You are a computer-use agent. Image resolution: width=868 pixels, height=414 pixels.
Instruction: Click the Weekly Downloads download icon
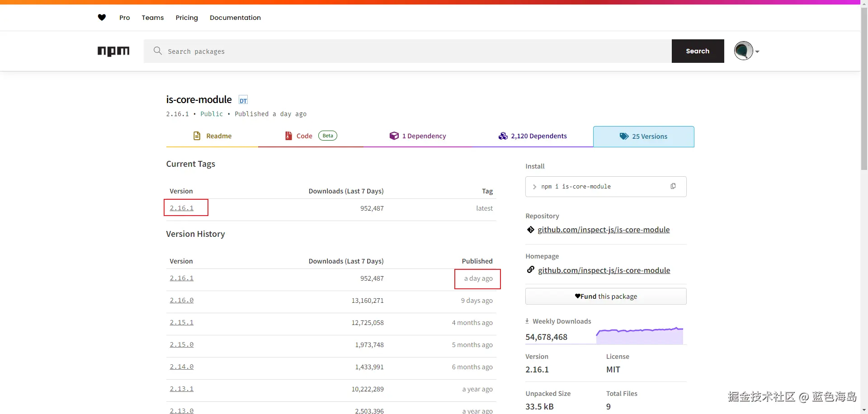[527, 321]
